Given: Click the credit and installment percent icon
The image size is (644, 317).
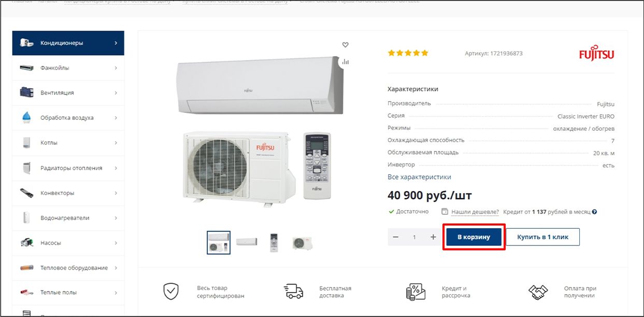Looking at the screenshot, I should [x=416, y=292].
